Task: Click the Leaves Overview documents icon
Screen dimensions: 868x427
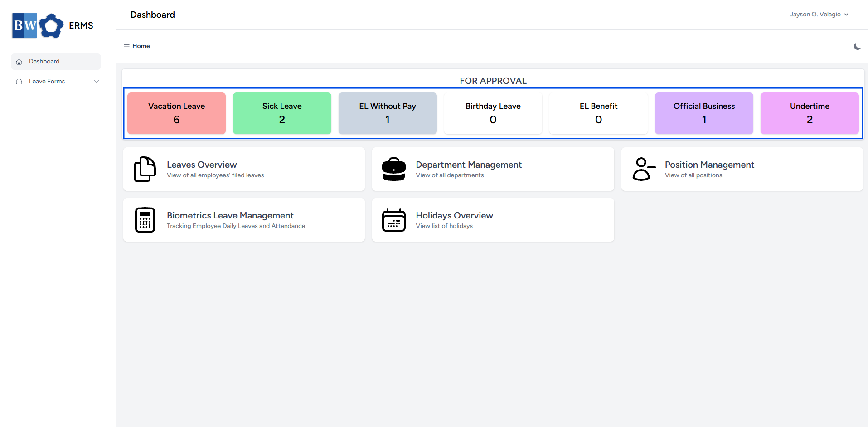Action: (x=145, y=169)
